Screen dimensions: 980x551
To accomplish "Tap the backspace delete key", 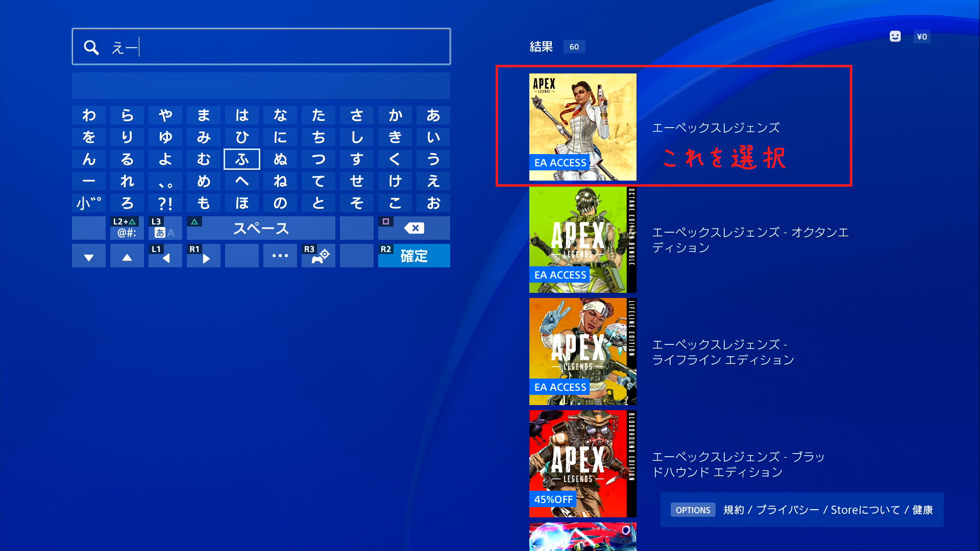I will 414,228.
